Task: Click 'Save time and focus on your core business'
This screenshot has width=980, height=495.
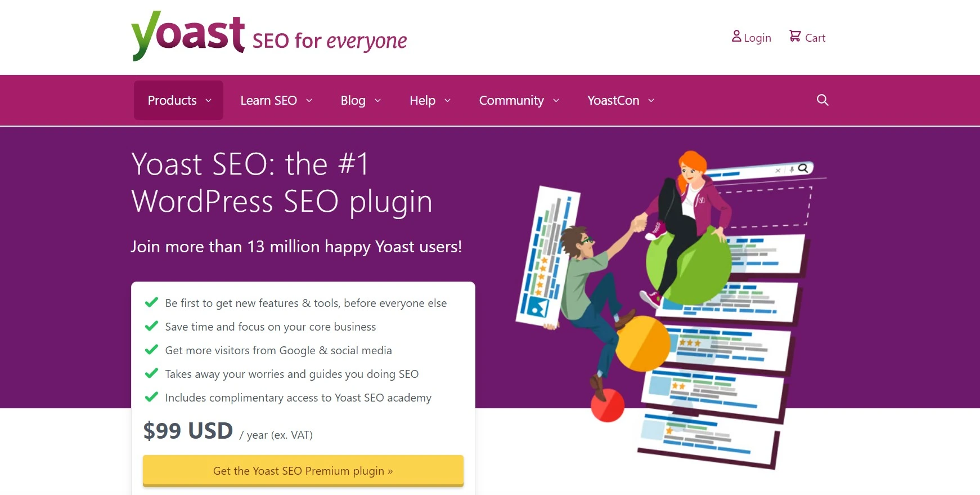Action: click(271, 327)
